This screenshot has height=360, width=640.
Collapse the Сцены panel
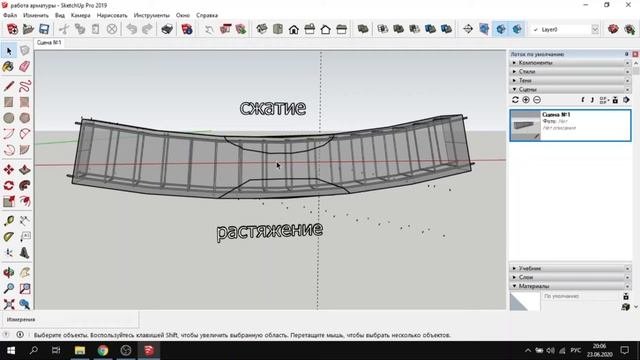pos(570,89)
